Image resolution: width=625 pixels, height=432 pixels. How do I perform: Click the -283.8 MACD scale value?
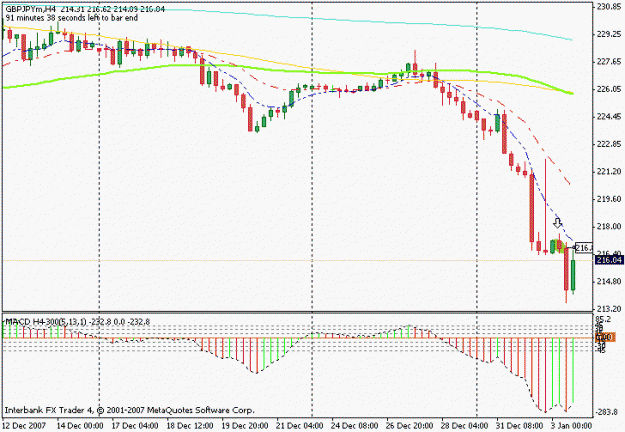pyautogui.click(x=607, y=412)
